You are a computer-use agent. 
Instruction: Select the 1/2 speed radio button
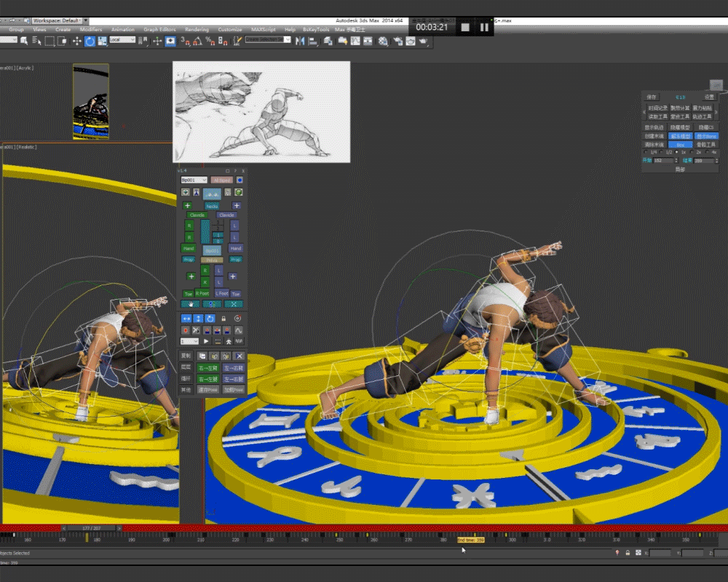click(x=661, y=152)
